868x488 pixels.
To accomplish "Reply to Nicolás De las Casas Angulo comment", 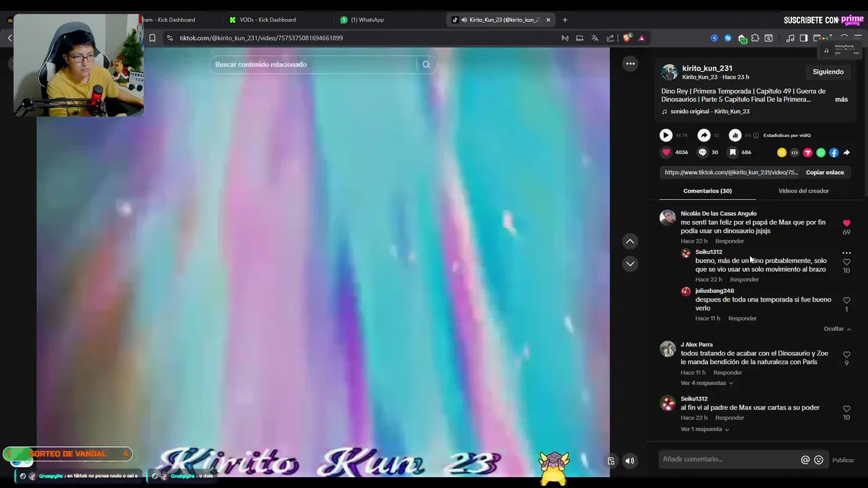I will 730,241.
